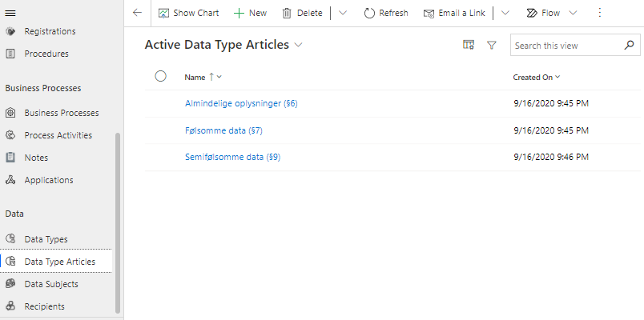Click the Search this view field
644x320 pixels.
click(565, 46)
